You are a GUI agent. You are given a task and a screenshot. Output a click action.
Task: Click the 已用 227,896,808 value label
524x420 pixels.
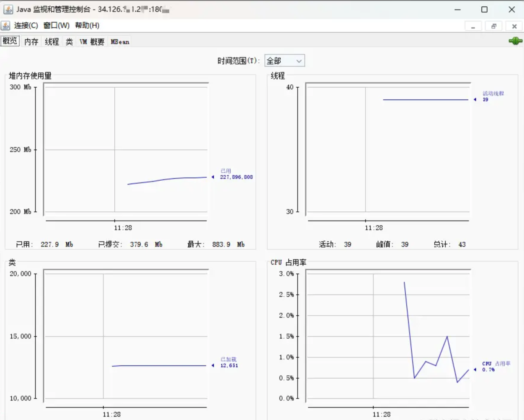[x=236, y=174]
